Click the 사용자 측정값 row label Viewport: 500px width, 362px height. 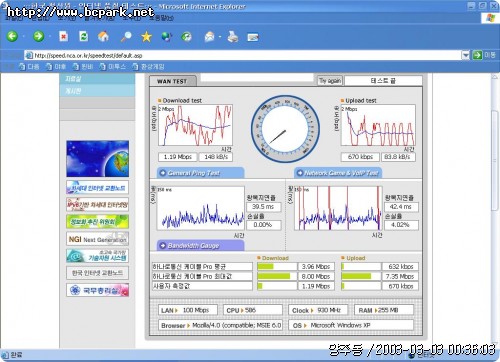coord(202,286)
